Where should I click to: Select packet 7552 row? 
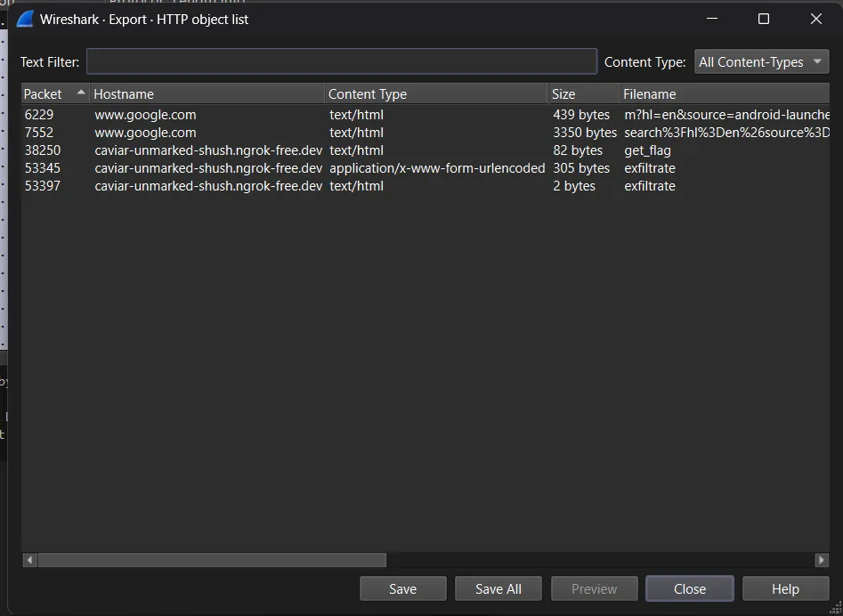(426, 133)
